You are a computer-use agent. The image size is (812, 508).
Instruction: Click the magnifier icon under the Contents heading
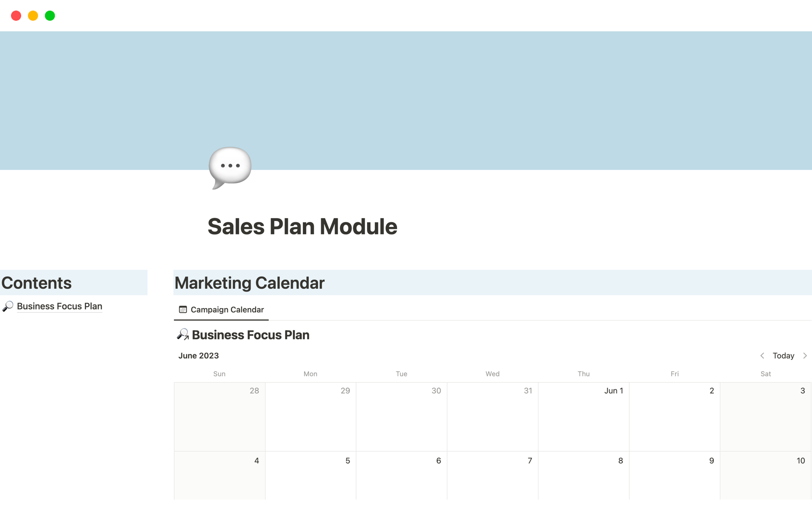click(8, 306)
